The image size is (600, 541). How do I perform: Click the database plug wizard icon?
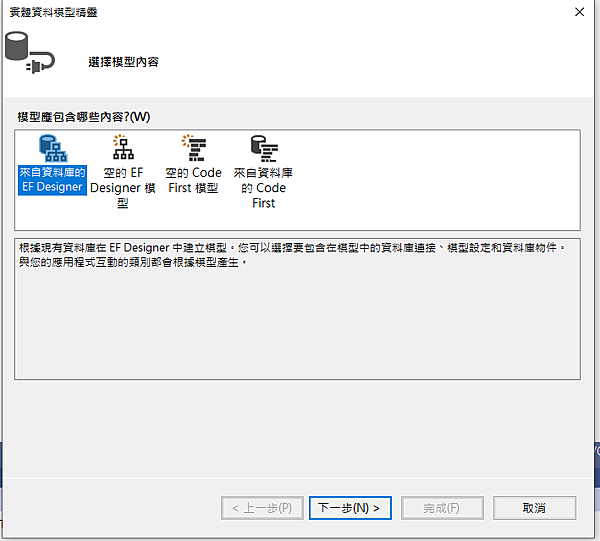[30, 52]
